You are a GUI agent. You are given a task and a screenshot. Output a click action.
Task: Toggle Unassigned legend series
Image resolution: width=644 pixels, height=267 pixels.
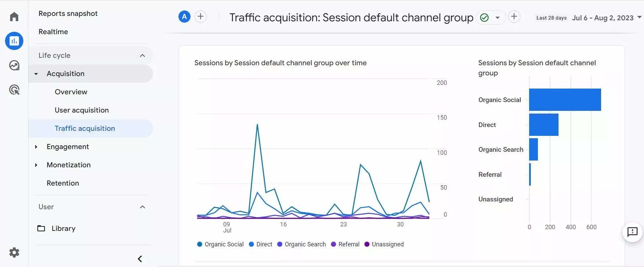coord(384,244)
